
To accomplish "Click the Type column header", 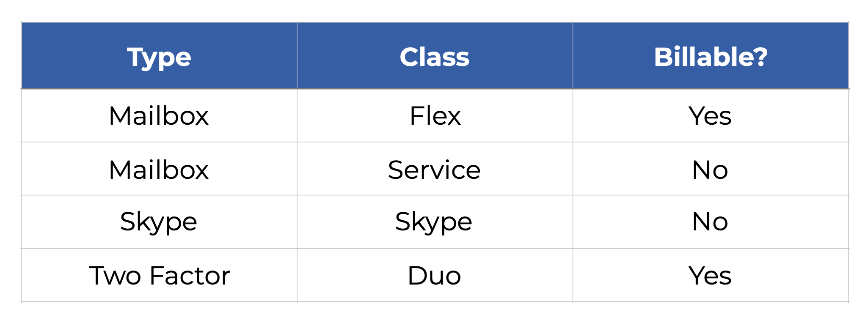I will (x=159, y=57).
